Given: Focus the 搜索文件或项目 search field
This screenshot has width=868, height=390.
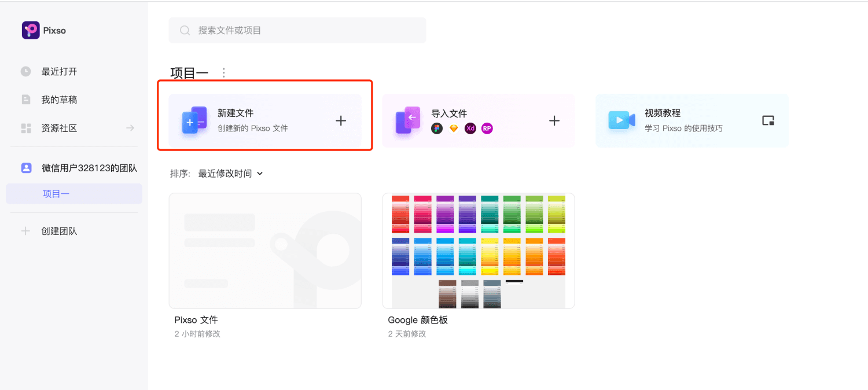Looking at the screenshot, I should pos(297,30).
